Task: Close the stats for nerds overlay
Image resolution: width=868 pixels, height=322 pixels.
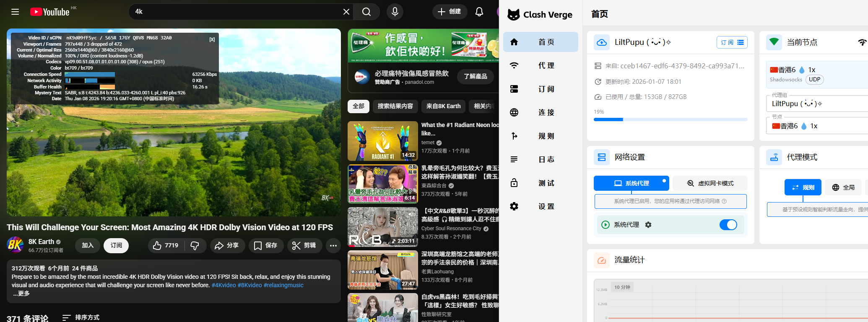Action: pos(212,39)
